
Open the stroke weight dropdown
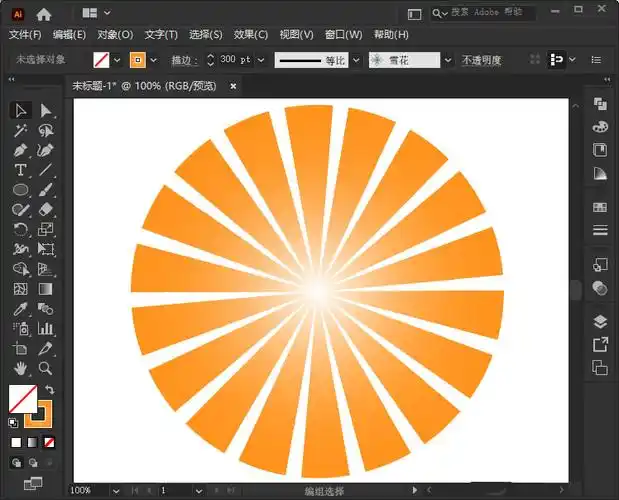[261, 60]
